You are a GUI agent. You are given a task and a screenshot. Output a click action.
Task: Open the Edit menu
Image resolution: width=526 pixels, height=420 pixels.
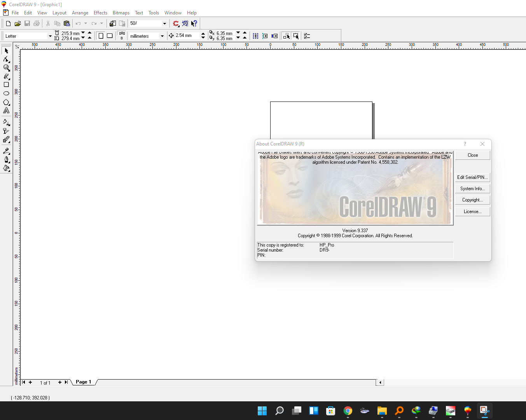28,13
